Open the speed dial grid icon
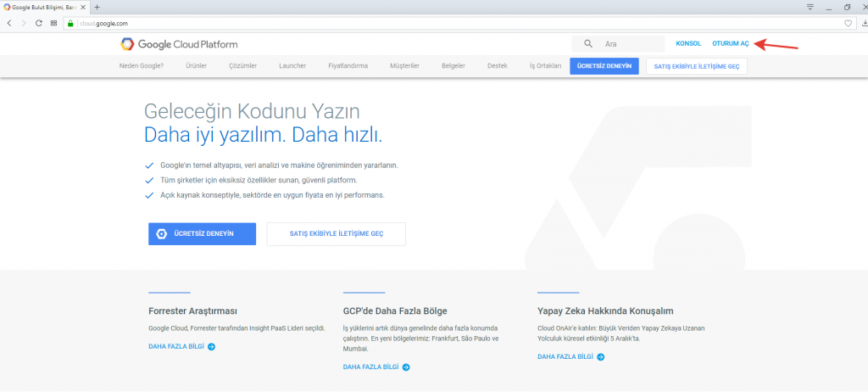This screenshot has height=392, width=868. point(53,23)
